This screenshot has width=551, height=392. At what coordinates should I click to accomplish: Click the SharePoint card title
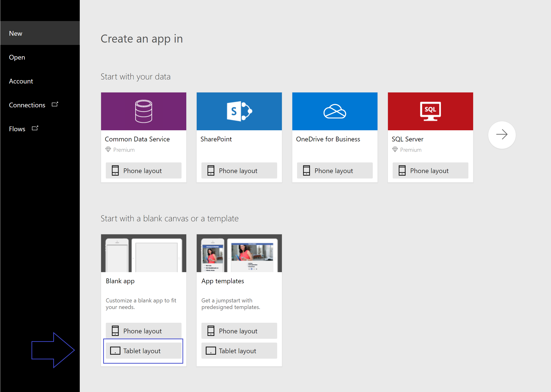216,139
